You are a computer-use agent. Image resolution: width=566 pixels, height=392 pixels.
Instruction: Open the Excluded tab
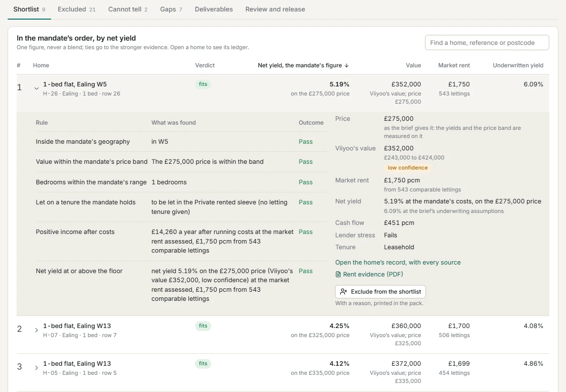click(x=76, y=10)
